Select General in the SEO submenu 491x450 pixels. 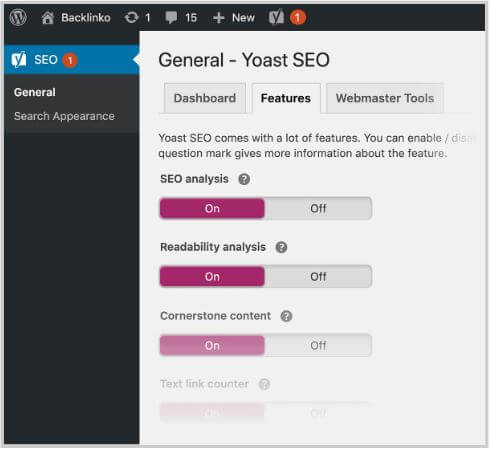point(35,92)
